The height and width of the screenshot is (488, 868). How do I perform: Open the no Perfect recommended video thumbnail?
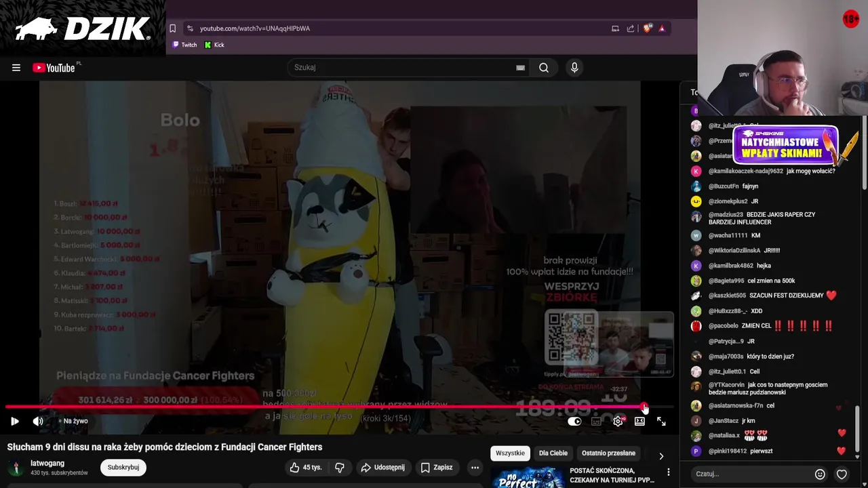pyautogui.click(x=528, y=477)
